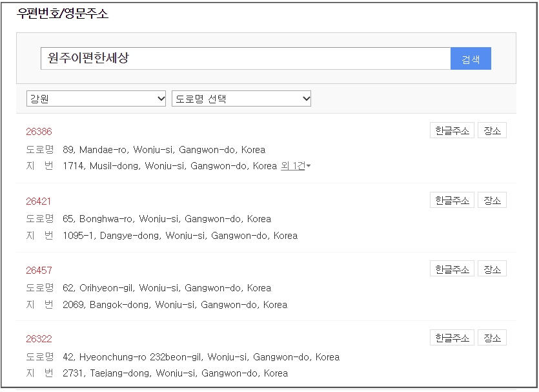Focus the search field containing 원주이편한세상
Viewport: 539px width, 392px height.
tap(245, 59)
